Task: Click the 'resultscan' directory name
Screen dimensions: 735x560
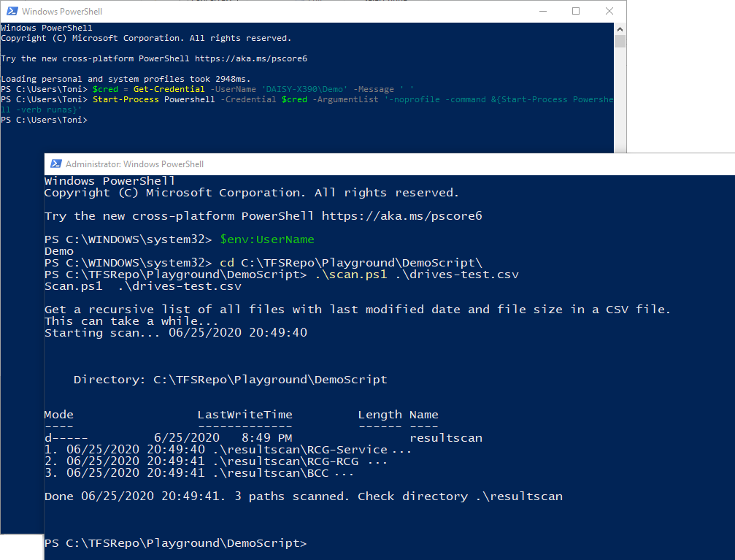Action: click(446, 438)
